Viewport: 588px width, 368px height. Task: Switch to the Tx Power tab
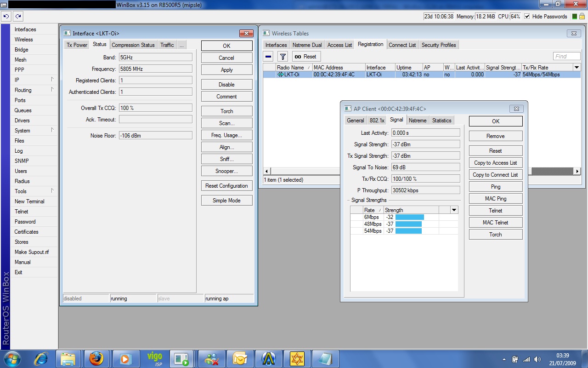77,45
